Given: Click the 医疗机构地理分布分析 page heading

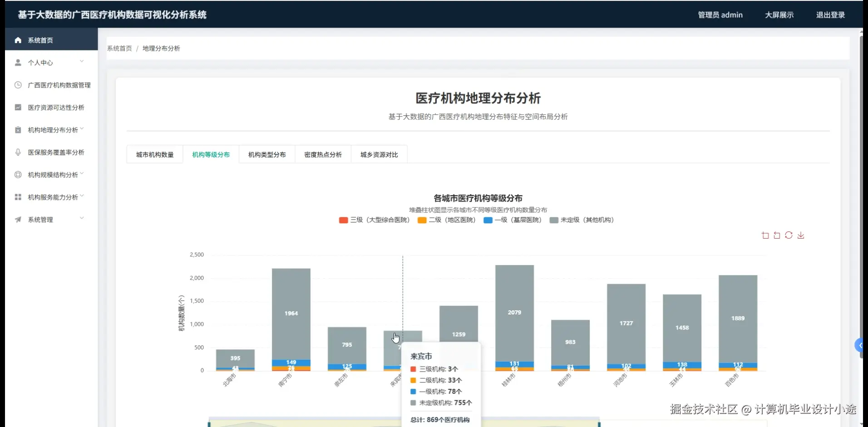Looking at the screenshot, I should tap(478, 98).
